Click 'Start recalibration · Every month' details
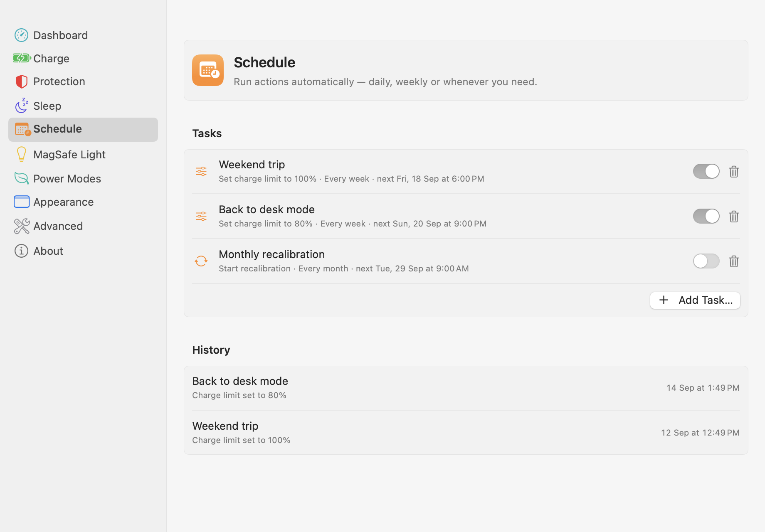Screen dimensions: 765x532 pos(344,268)
